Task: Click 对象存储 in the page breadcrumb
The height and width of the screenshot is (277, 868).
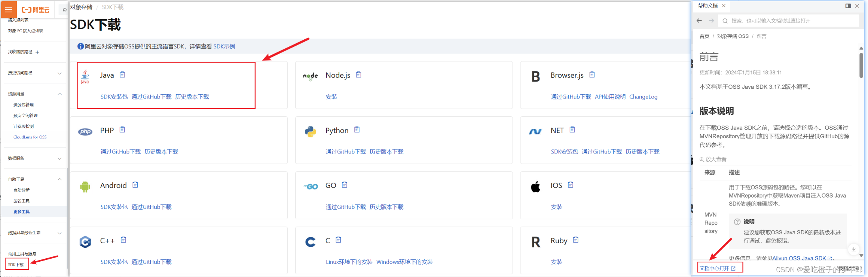Action: point(81,7)
